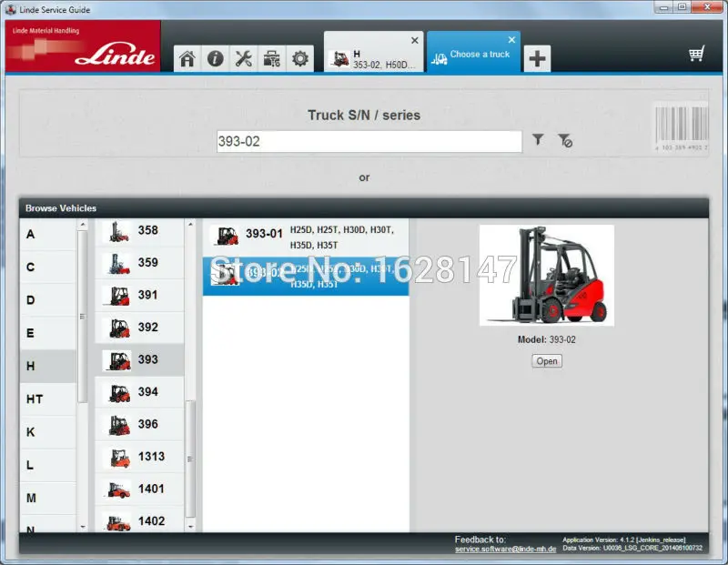Click the barcode scan image
Screen dimensions: 728x565
tap(682, 126)
